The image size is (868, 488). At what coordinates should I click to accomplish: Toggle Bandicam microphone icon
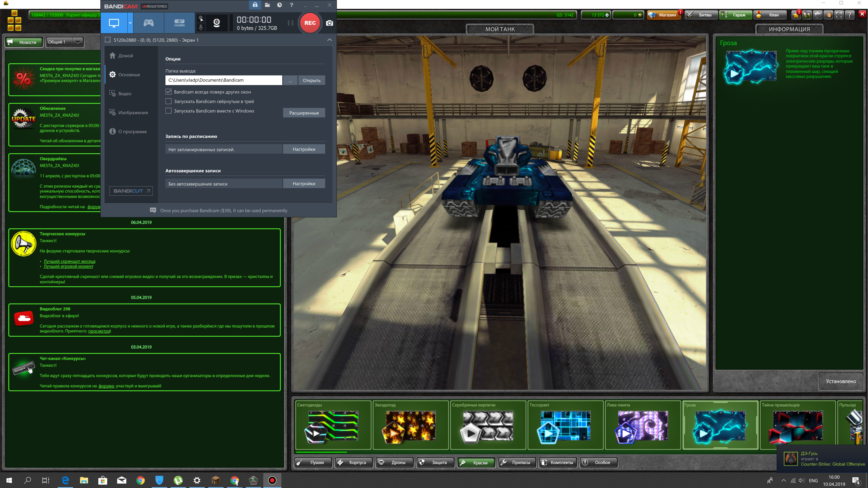201,27
